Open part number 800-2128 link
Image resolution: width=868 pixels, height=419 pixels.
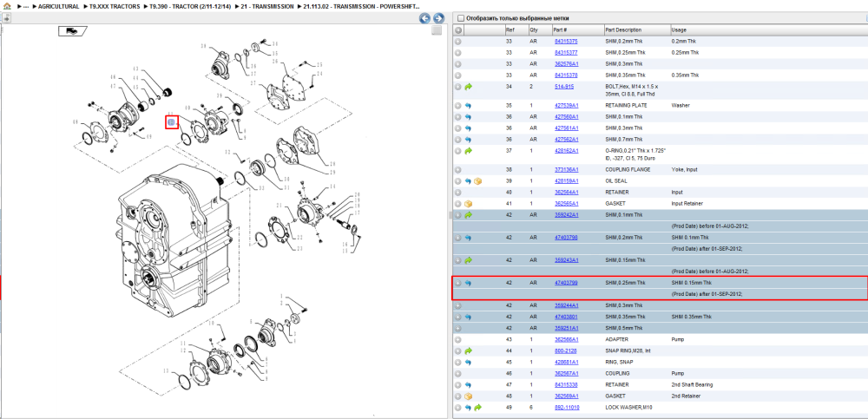pos(565,351)
